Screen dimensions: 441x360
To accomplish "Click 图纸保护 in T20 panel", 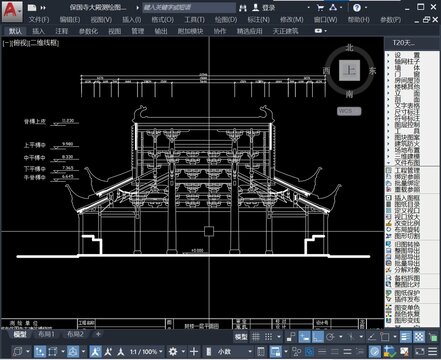I will click(407, 293).
